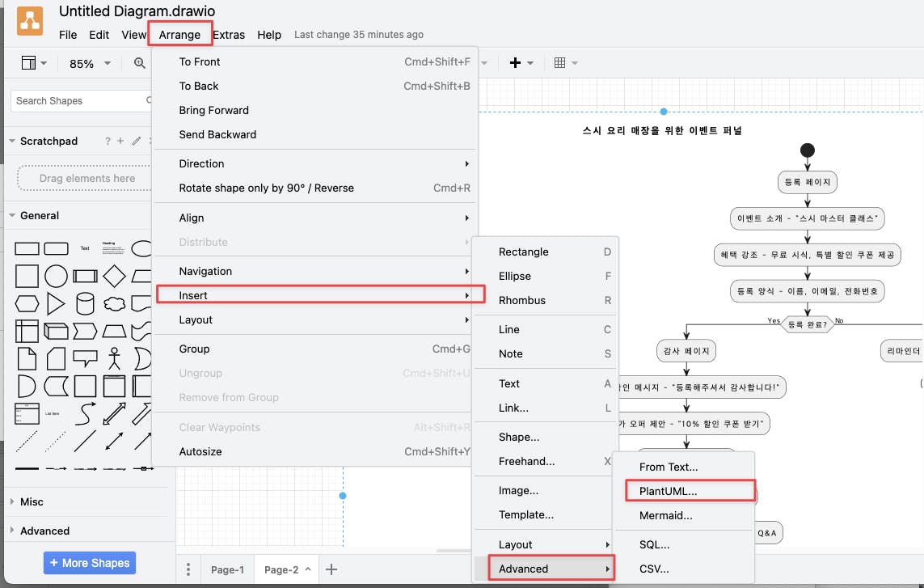Open the pages list three-dot menu

pyautogui.click(x=188, y=569)
